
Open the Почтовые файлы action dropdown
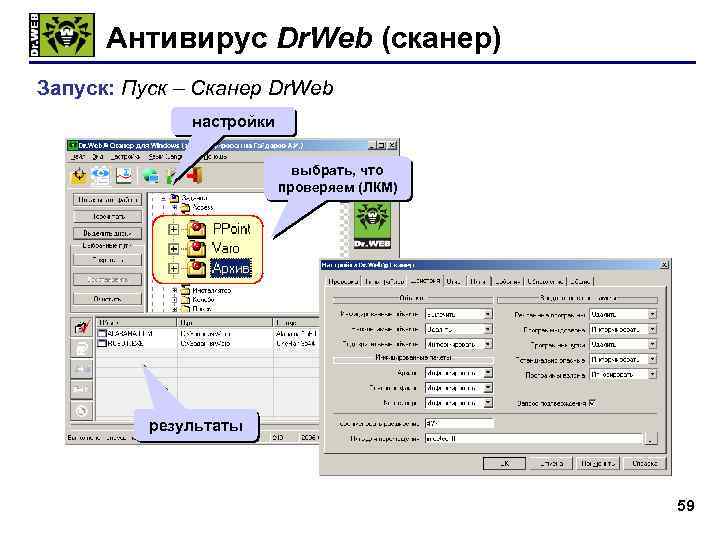(x=458, y=388)
